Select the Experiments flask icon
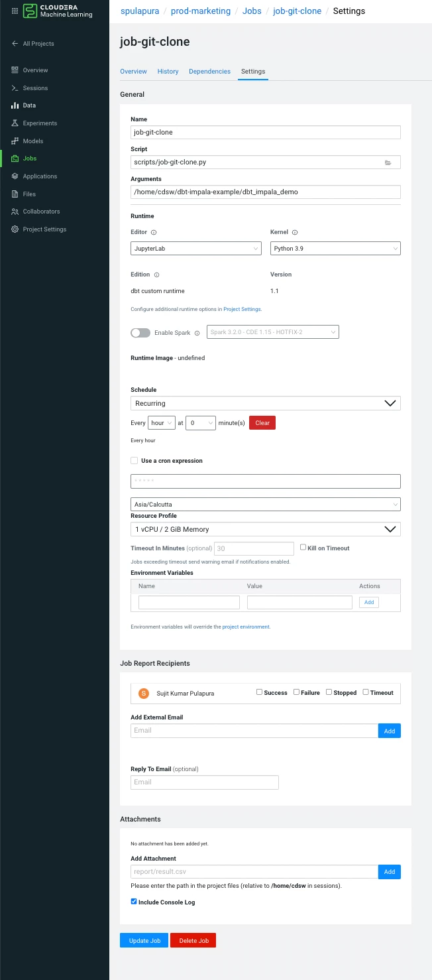This screenshot has height=980, width=432. pos(15,123)
